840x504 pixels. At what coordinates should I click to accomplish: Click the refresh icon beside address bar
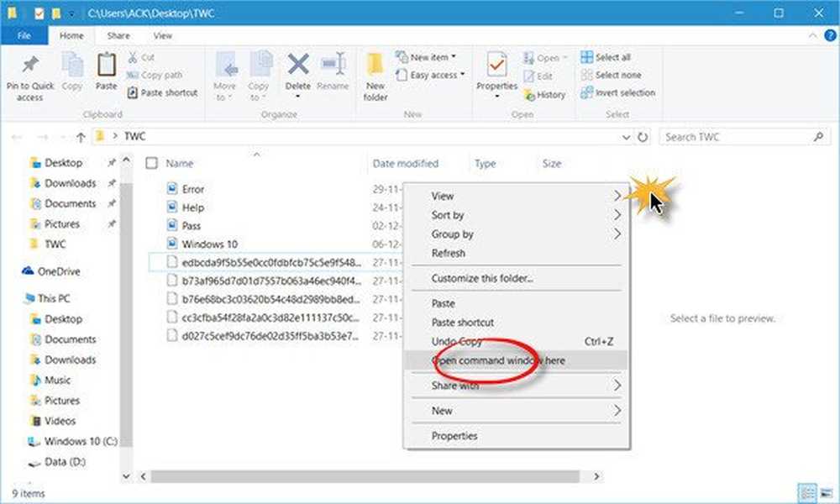point(643,137)
